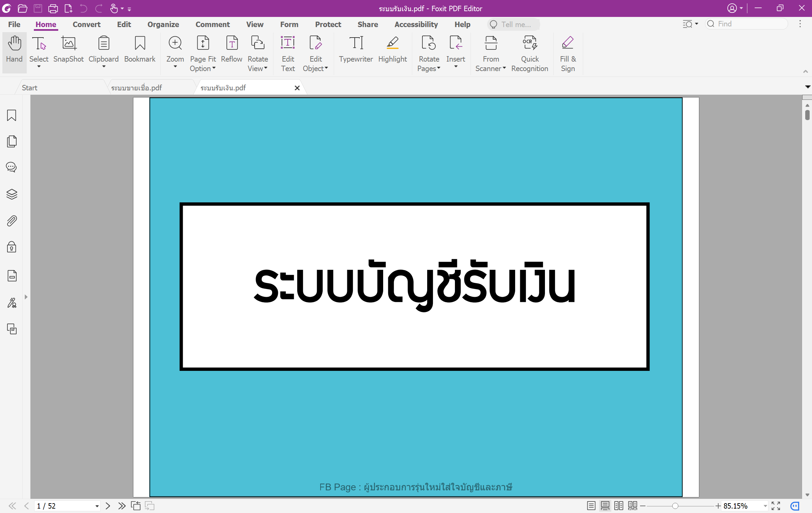Open the Security side panel
This screenshot has width=812, height=513.
point(12,247)
